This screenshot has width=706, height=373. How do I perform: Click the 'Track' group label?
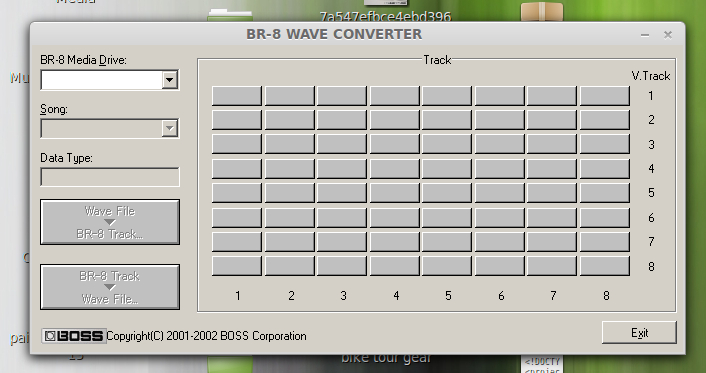click(x=437, y=60)
